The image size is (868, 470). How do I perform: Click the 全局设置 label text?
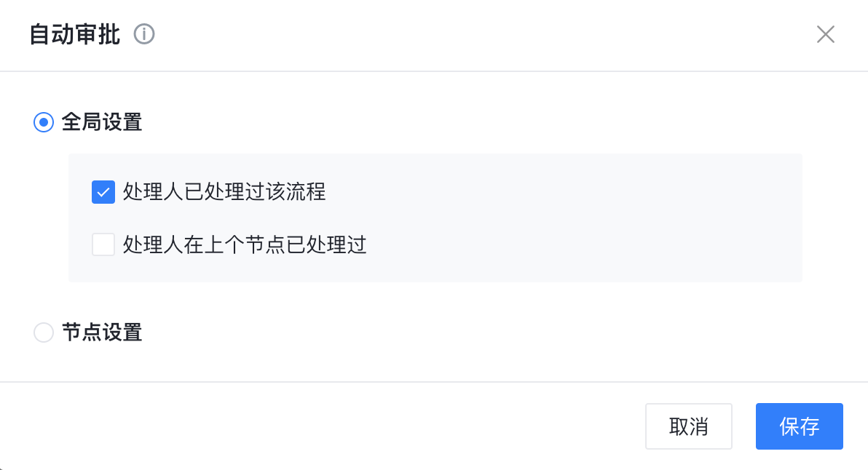point(102,122)
